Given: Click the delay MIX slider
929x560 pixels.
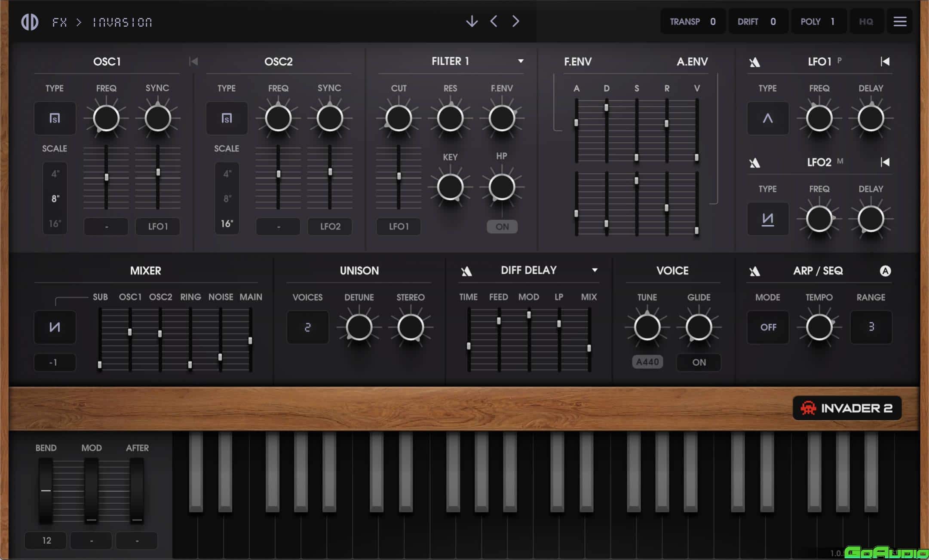Looking at the screenshot, I should (x=589, y=340).
